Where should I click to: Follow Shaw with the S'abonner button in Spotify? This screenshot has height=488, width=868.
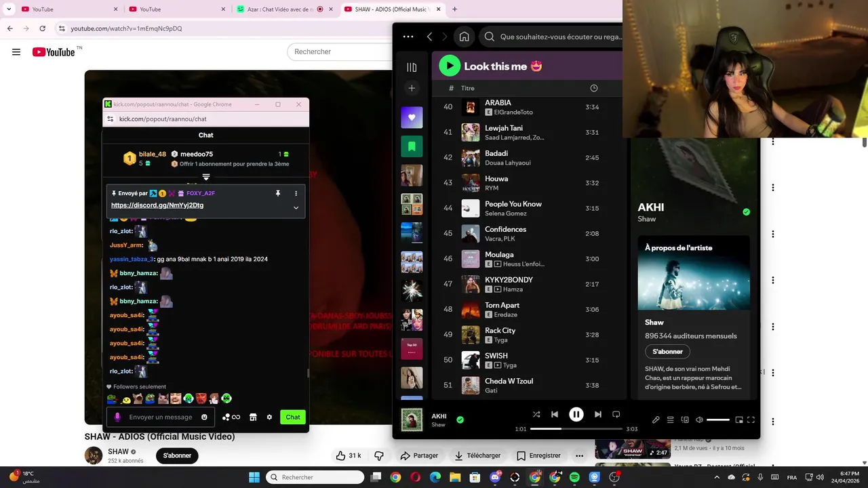tap(667, 352)
